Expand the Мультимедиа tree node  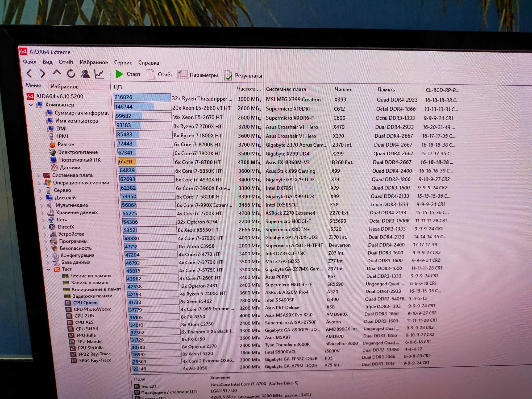point(42,205)
